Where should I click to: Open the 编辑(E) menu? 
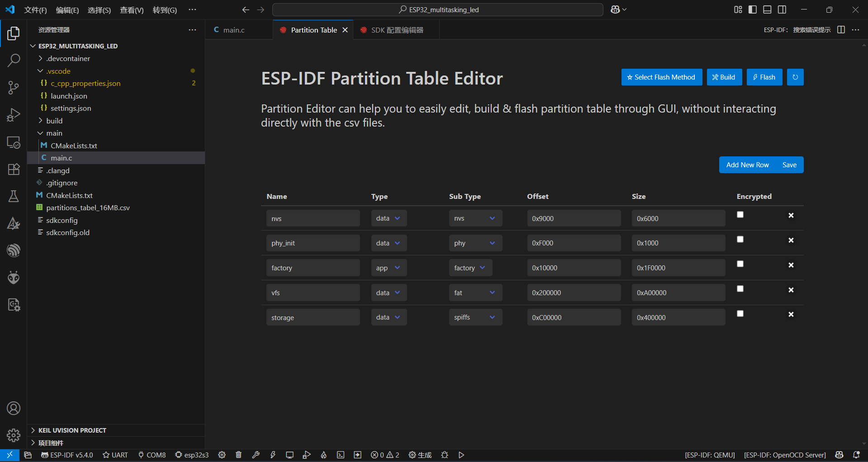pyautogui.click(x=67, y=10)
